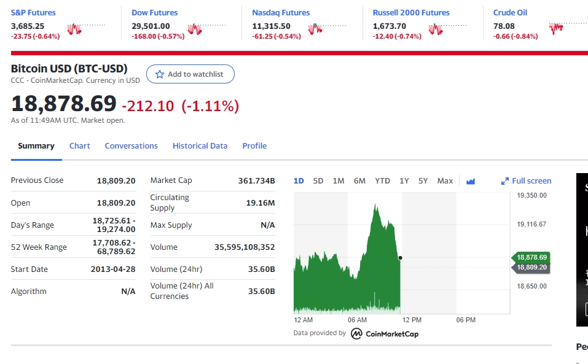Click the S&P Futures sparkline chart
The image size is (588, 364).
pos(86,29)
